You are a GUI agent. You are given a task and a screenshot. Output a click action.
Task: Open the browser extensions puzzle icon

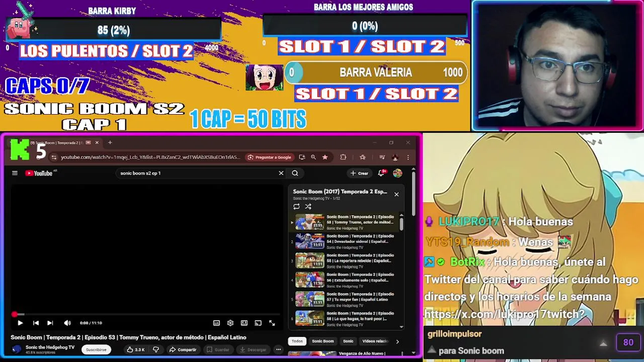(x=343, y=157)
